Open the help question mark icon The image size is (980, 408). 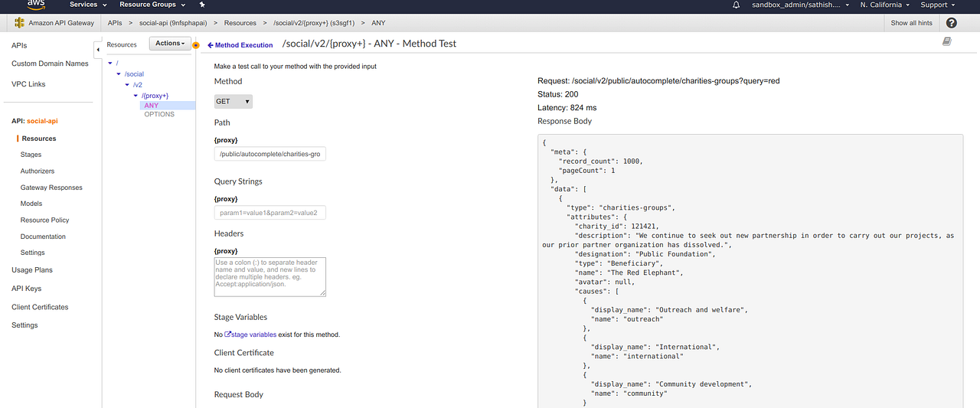point(952,23)
